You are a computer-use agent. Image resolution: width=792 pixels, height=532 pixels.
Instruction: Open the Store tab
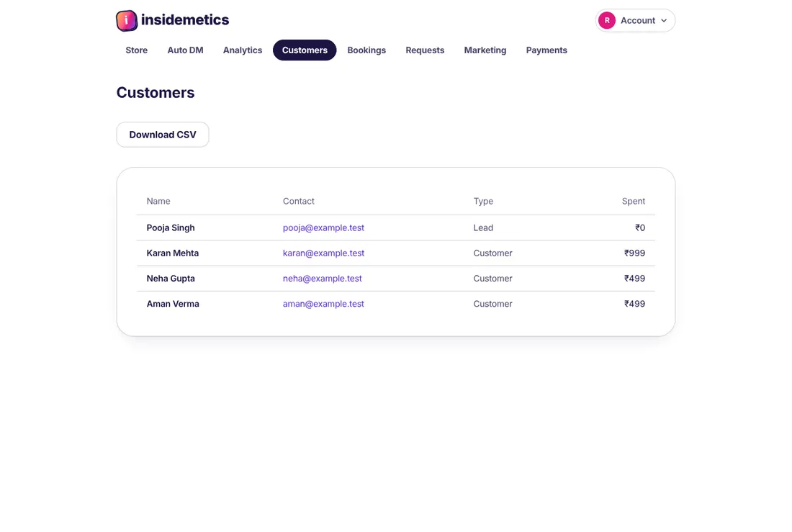pos(136,50)
